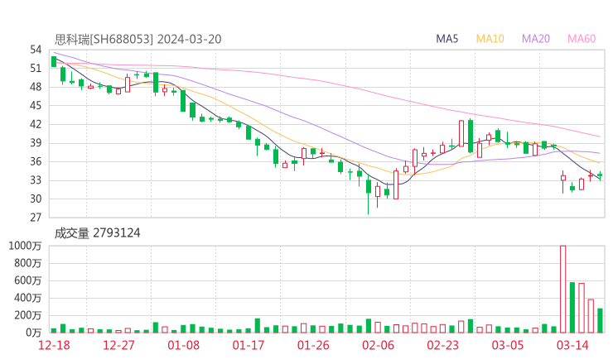Click the 400万 volume axis label
Image resolution: width=613 pixels, height=364 pixels.
point(28,298)
